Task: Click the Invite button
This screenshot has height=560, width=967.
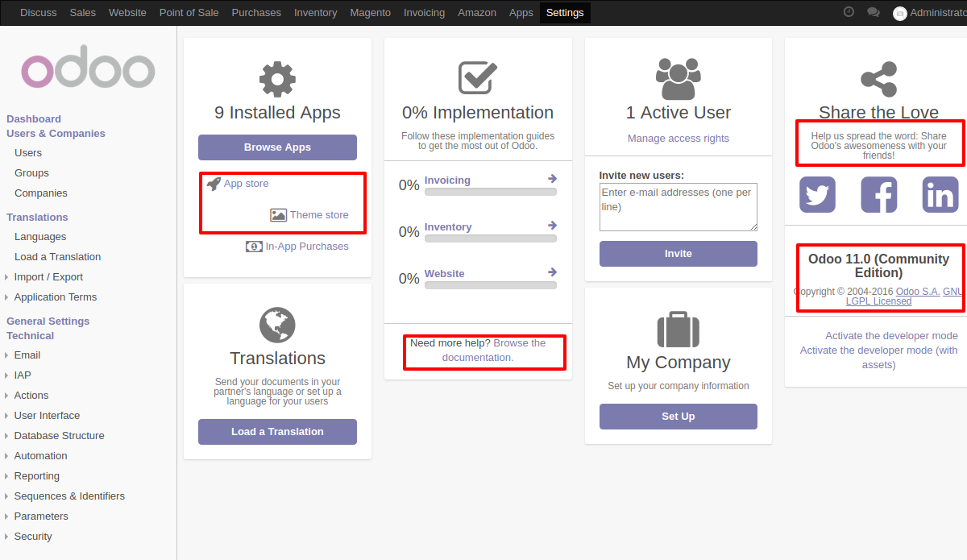Action: pos(679,254)
